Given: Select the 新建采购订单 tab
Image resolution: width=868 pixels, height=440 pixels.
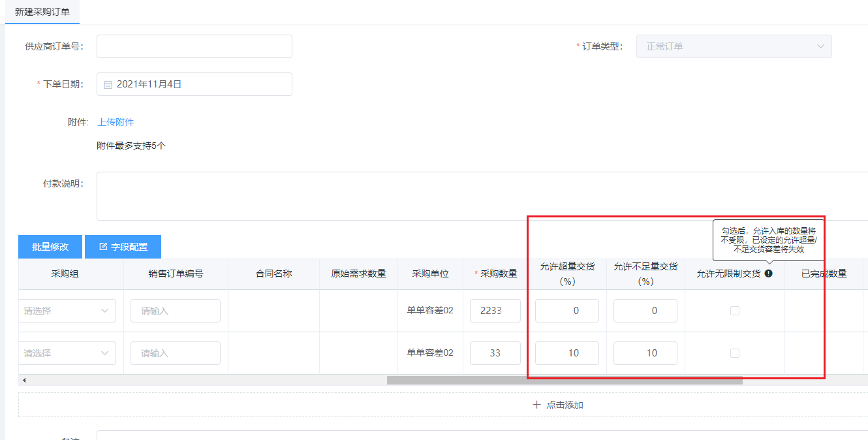Looking at the screenshot, I should 42,12.
